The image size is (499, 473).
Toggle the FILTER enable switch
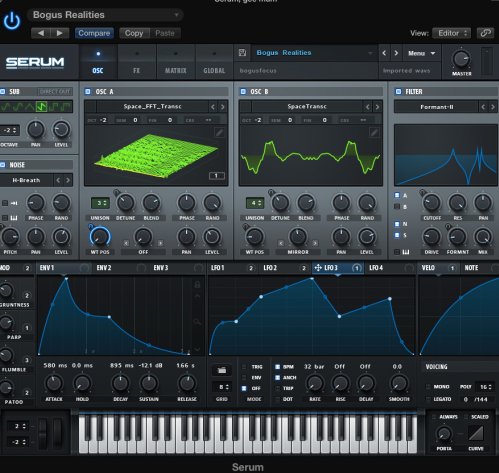point(398,91)
